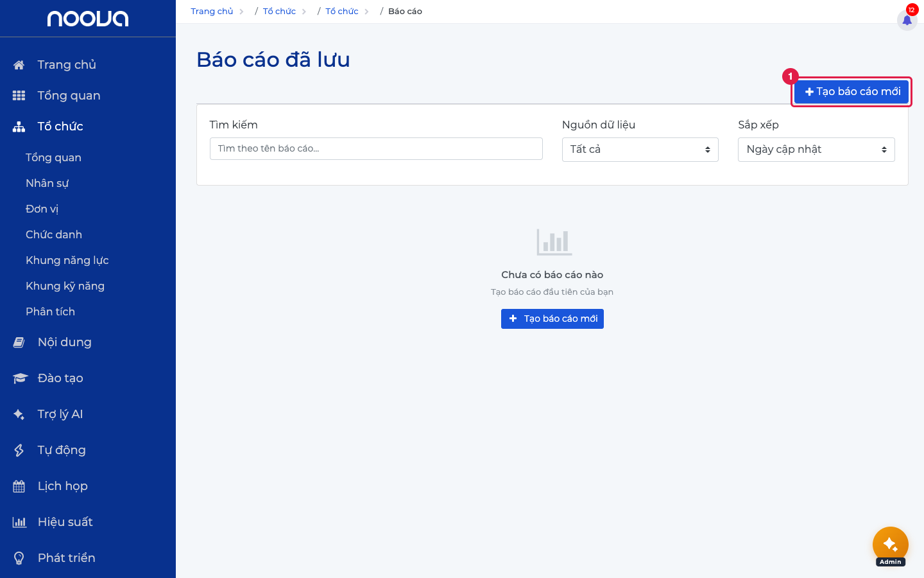Select the Khung kỹ năng submenu item

tap(65, 286)
